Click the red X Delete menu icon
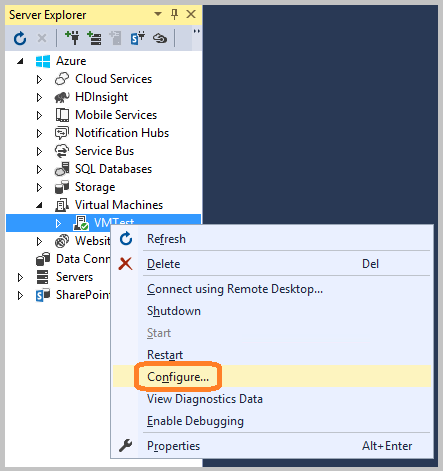 pyautogui.click(x=125, y=264)
